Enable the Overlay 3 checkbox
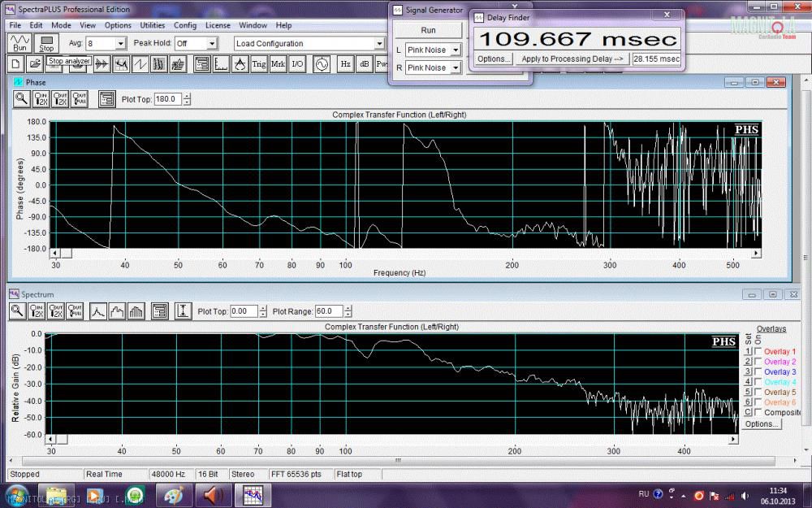812x508 pixels. pyautogui.click(x=758, y=371)
